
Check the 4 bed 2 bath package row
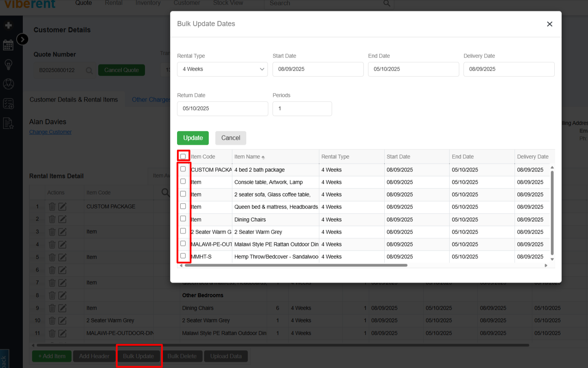point(183,169)
